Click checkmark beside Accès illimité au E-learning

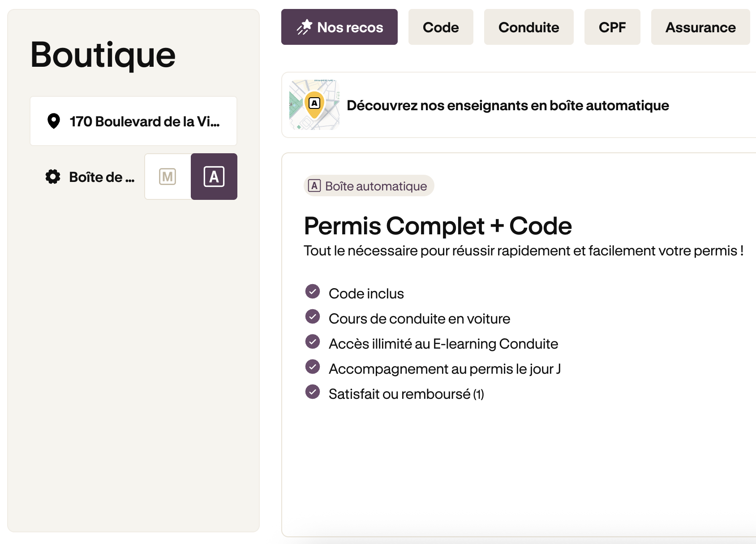tap(313, 341)
